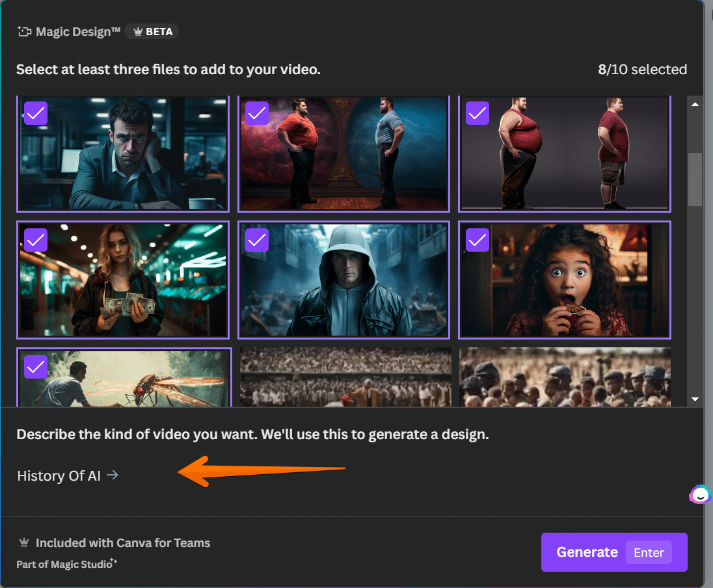
Task: Click the Magic Design camera icon
Action: click(24, 31)
